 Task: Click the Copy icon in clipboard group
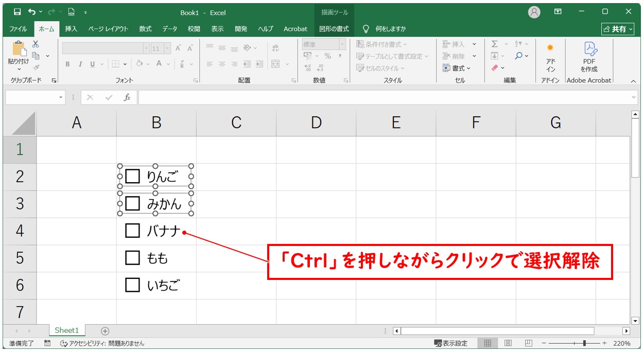[36, 56]
